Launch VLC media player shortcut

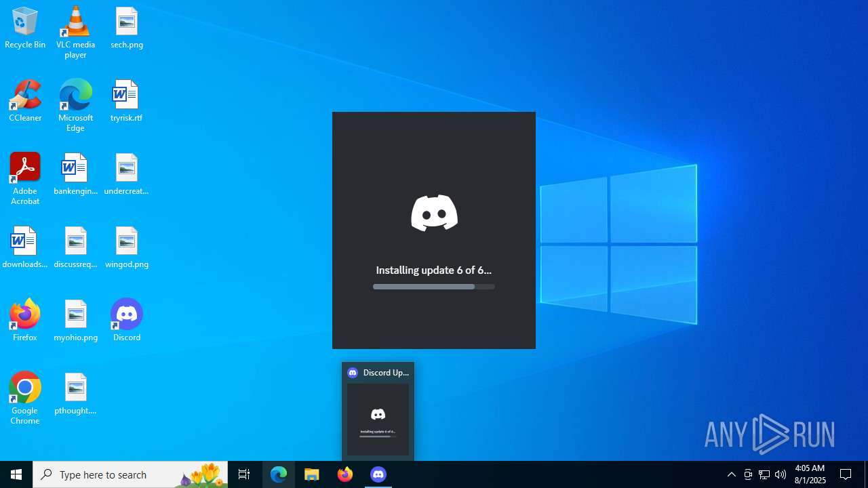[75, 33]
